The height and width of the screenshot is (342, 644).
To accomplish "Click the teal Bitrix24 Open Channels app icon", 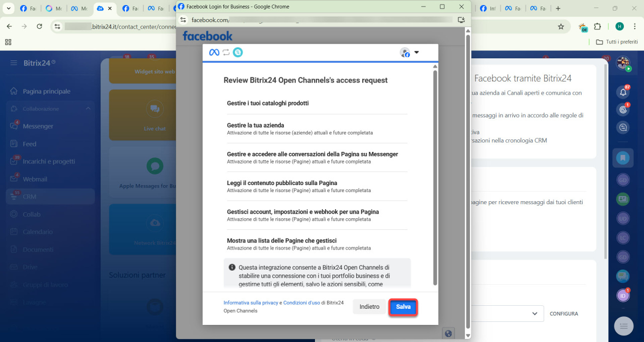I will (x=237, y=52).
